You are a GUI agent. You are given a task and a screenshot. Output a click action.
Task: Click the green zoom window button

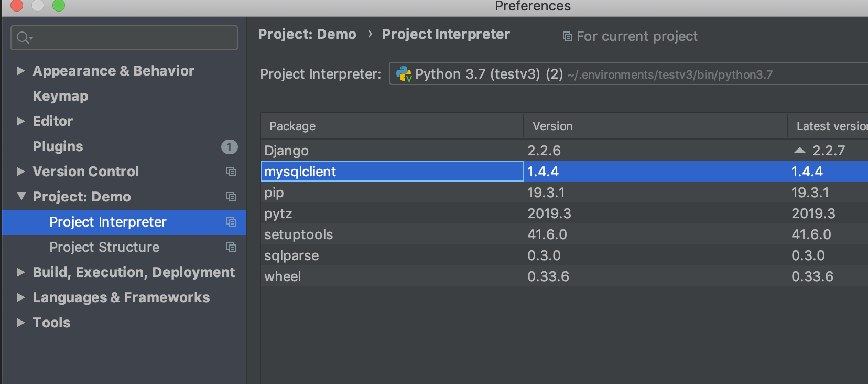[59, 5]
